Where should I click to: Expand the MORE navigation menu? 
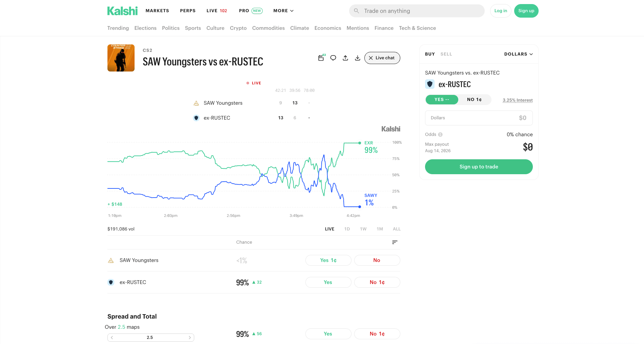[283, 11]
